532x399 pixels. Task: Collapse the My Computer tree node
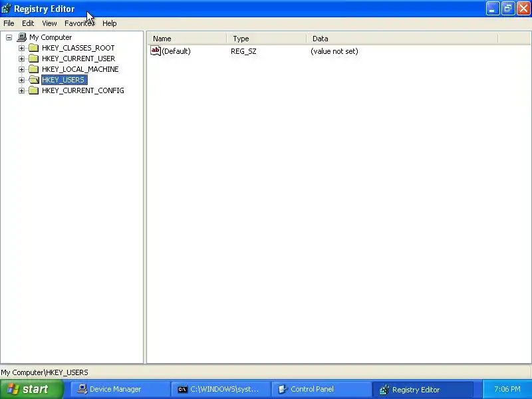click(9, 37)
